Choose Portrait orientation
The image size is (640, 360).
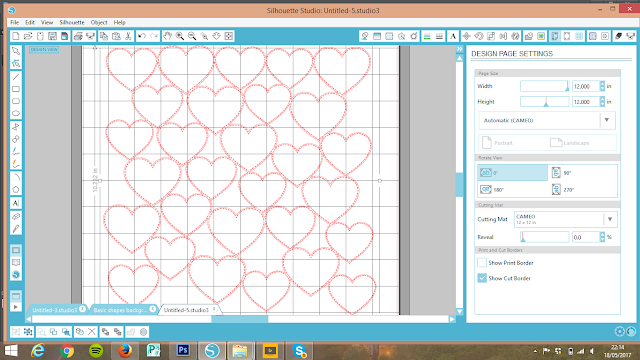pos(497,143)
